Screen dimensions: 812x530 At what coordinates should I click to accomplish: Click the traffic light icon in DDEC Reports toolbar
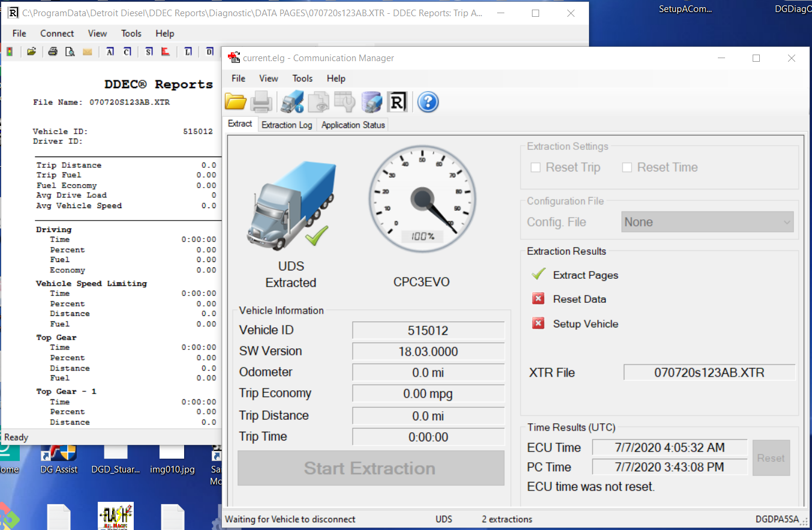click(9, 52)
